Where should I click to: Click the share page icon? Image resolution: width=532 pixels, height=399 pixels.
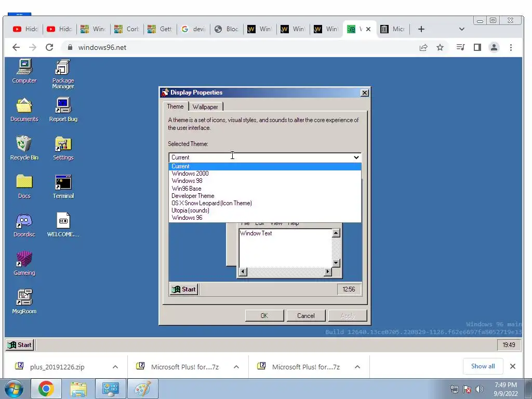click(x=423, y=47)
